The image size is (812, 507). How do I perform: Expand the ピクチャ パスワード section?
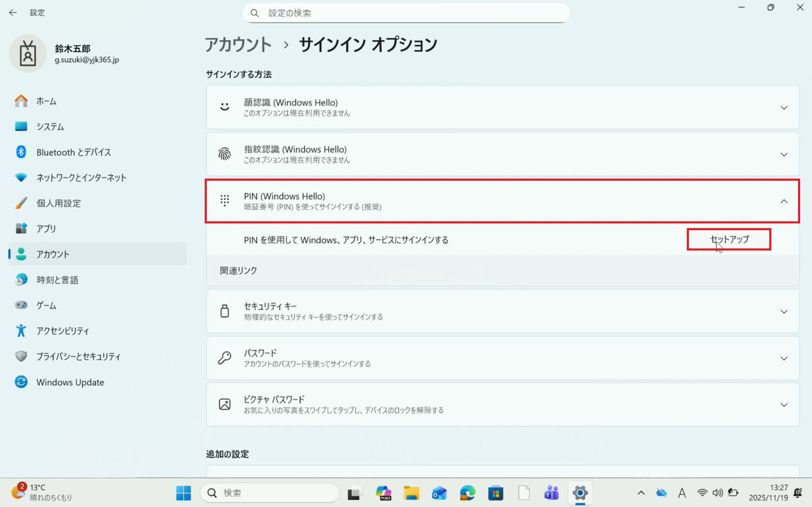pyautogui.click(x=784, y=405)
